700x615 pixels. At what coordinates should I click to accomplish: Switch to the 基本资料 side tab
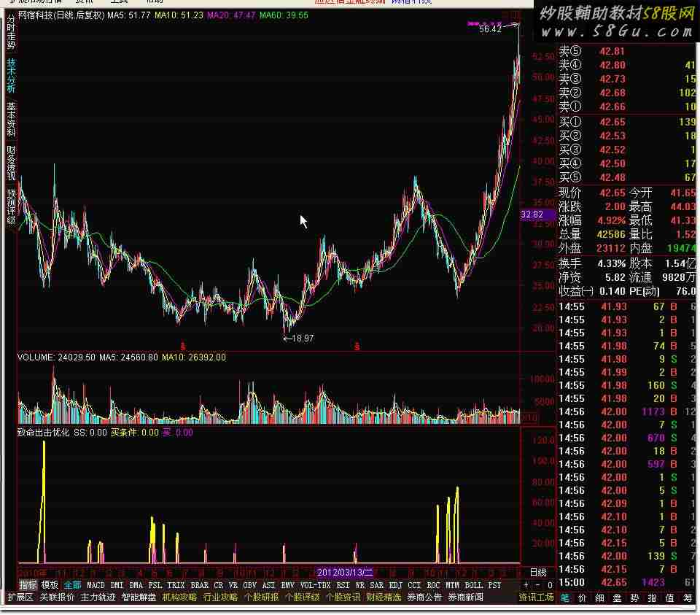pyautogui.click(x=11, y=119)
